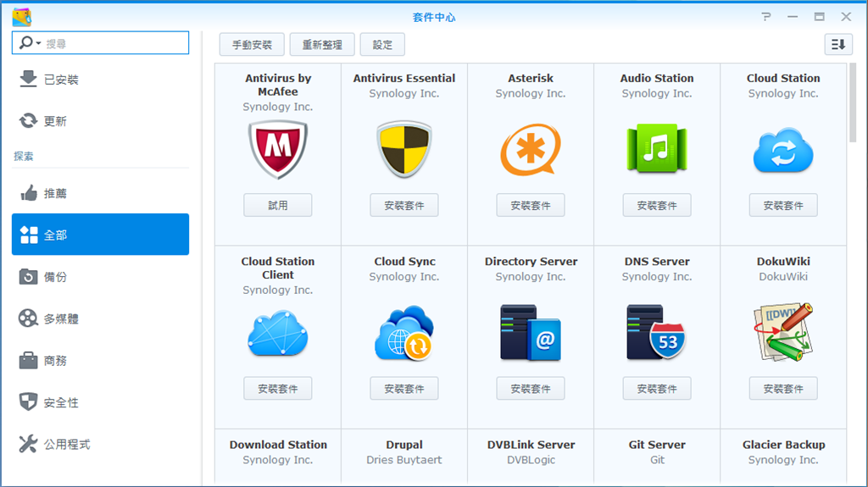Viewport: 868px width, 487px height.
Task: Click the help question mark icon
Action: tap(766, 17)
